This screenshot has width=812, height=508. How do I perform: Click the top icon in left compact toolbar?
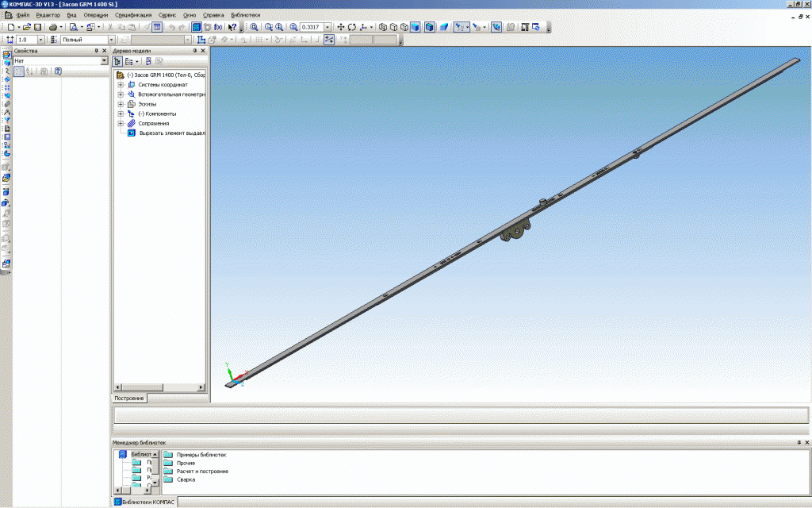(6, 55)
